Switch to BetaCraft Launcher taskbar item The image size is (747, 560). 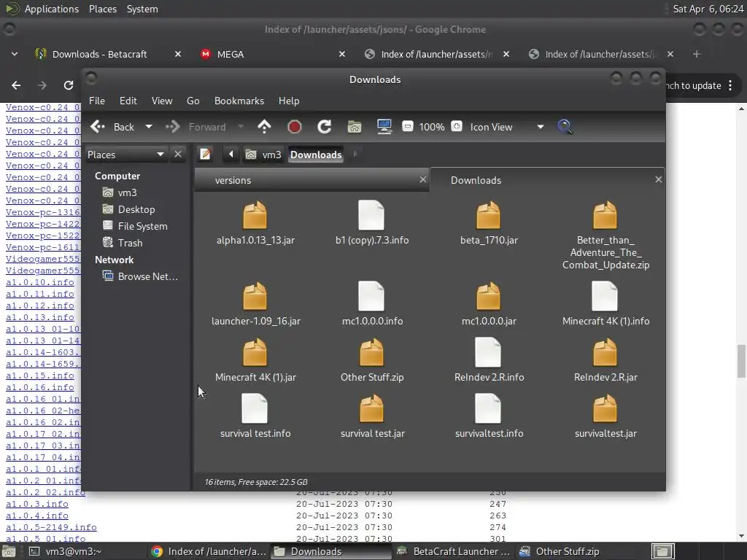pyautogui.click(x=453, y=551)
